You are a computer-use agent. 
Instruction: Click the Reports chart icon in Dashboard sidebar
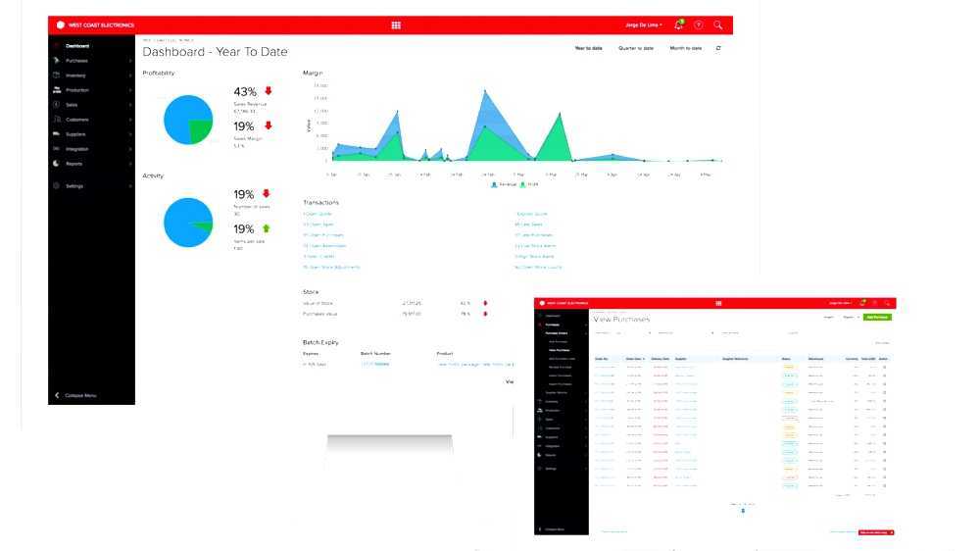pyautogui.click(x=56, y=163)
